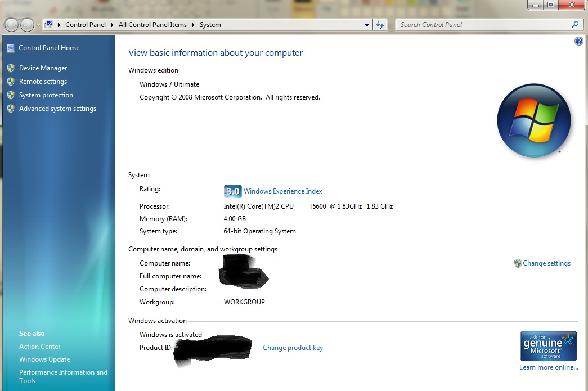The width and height of the screenshot is (588, 391).
Task: Close the System window
Action: pyautogui.click(x=572, y=5)
